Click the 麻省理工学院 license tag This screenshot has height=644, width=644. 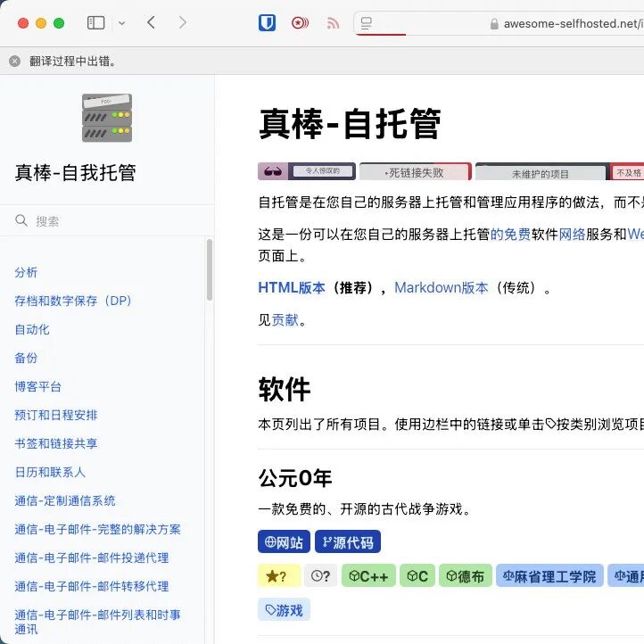point(549,576)
